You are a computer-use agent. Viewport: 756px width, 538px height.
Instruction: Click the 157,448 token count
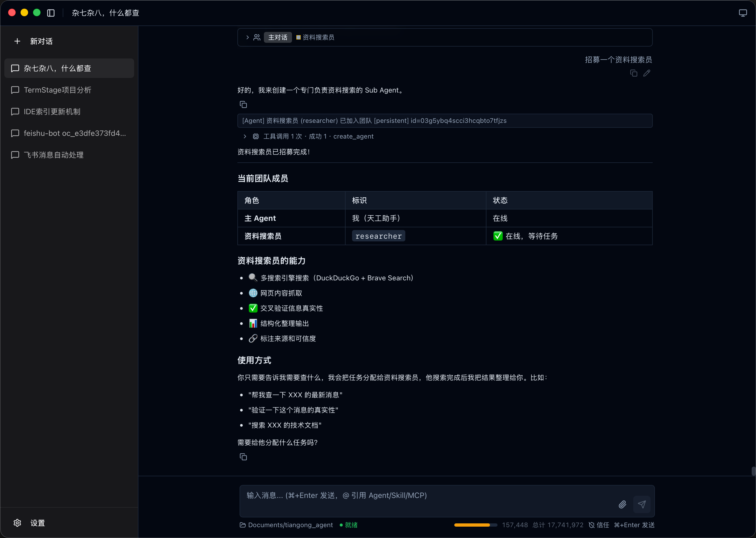pyautogui.click(x=515, y=525)
